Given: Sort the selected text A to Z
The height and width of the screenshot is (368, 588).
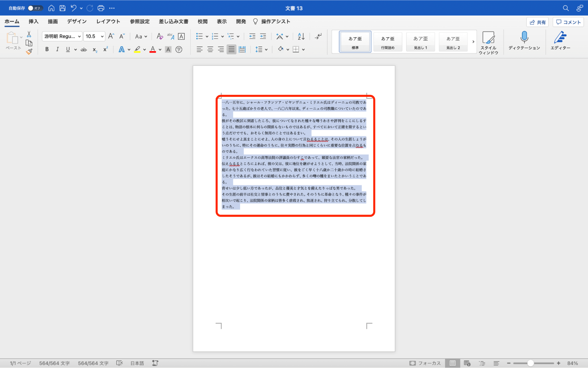Looking at the screenshot, I should (301, 36).
